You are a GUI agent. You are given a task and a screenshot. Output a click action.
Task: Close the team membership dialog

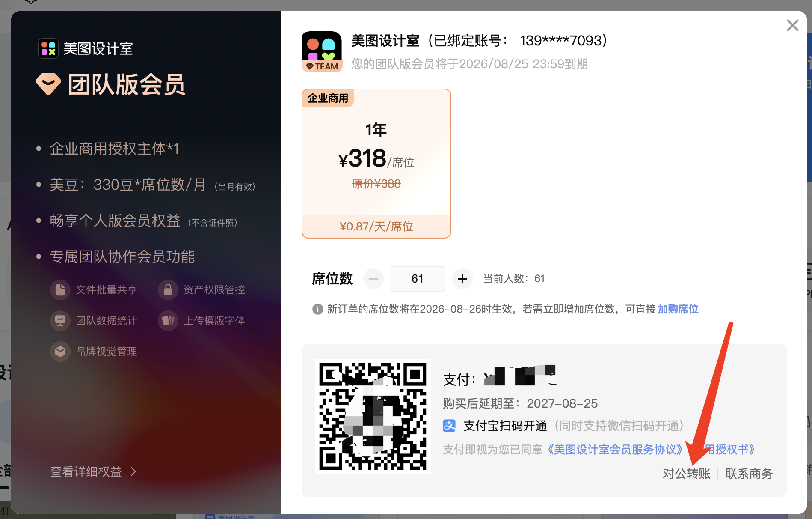tap(792, 25)
